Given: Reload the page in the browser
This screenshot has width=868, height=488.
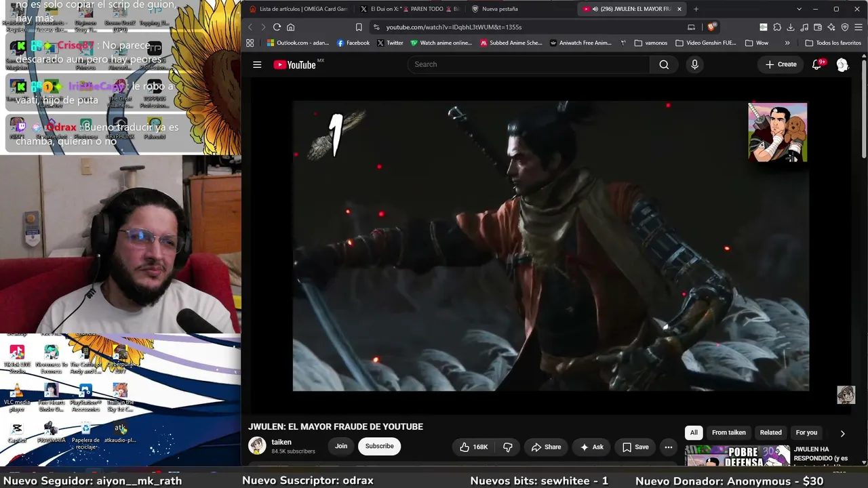Looking at the screenshot, I should pos(277,27).
